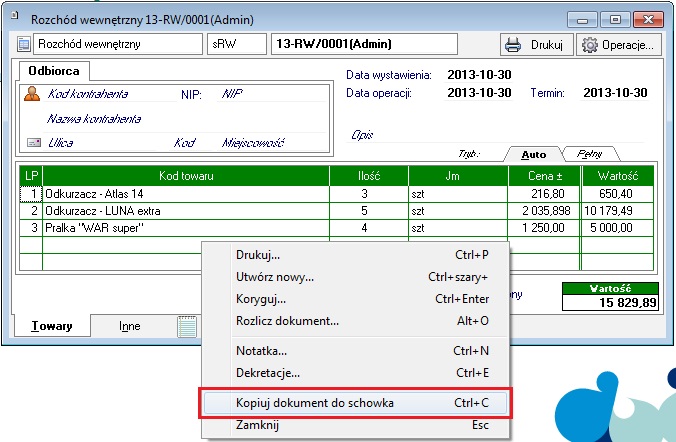
Task: Open Notatka... from context menu
Action: [356, 351]
